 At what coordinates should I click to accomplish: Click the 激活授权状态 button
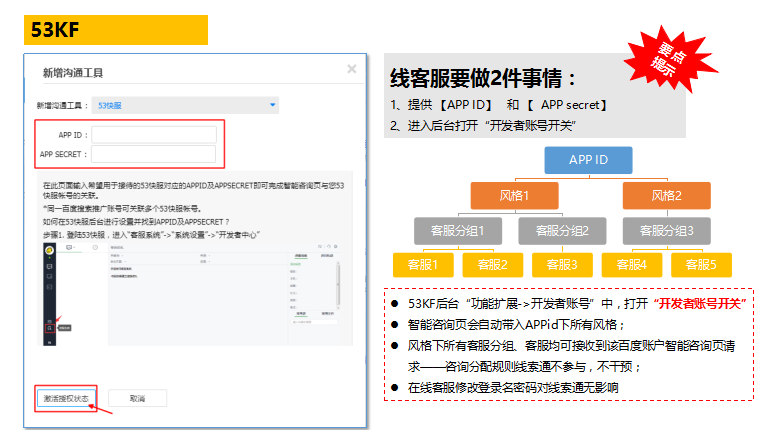[x=66, y=398]
